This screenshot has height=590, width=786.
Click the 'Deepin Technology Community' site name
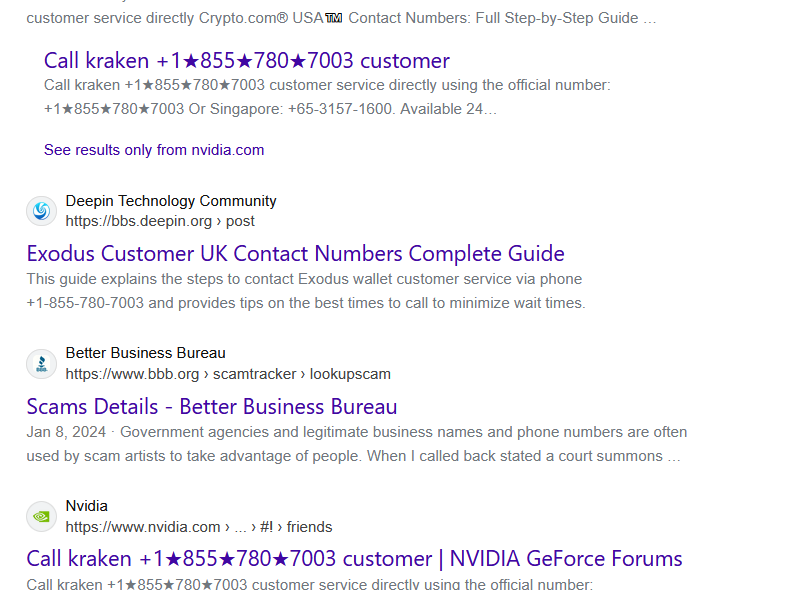click(171, 201)
